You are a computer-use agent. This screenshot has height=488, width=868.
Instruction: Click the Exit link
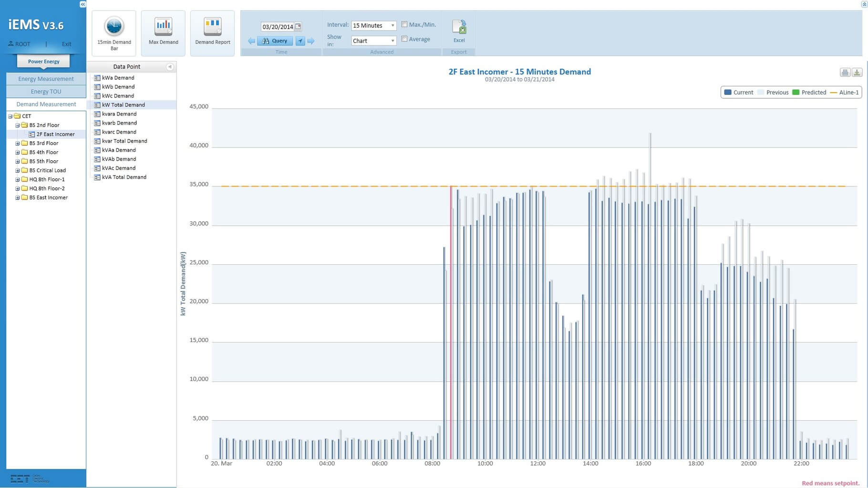pyautogui.click(x=66, y=44)
